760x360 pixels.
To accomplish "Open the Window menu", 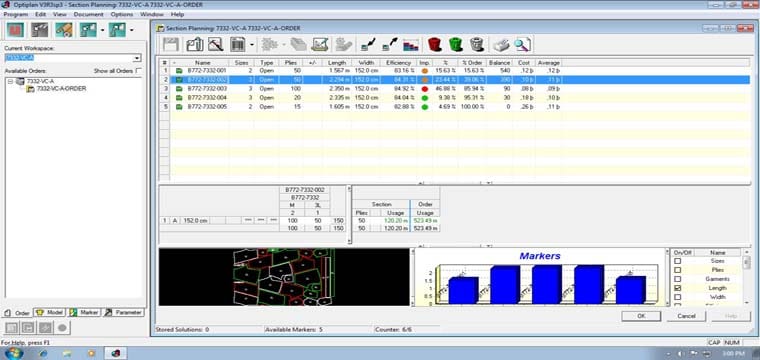I will 152,15.
